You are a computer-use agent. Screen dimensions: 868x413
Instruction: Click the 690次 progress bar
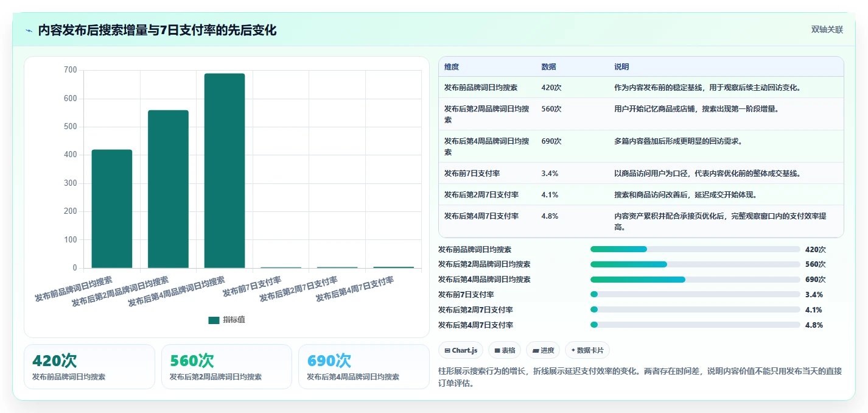[x=695, y=280]
